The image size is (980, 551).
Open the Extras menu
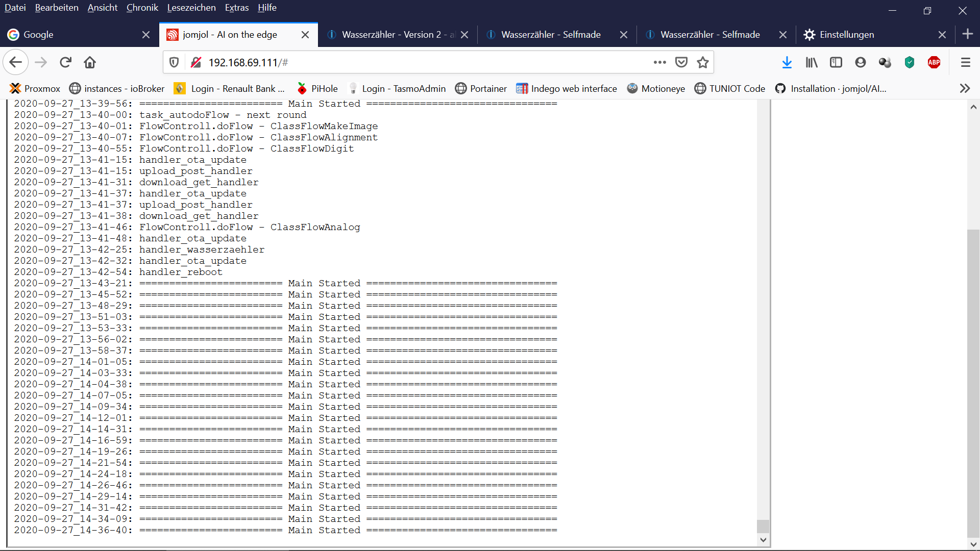237,8
